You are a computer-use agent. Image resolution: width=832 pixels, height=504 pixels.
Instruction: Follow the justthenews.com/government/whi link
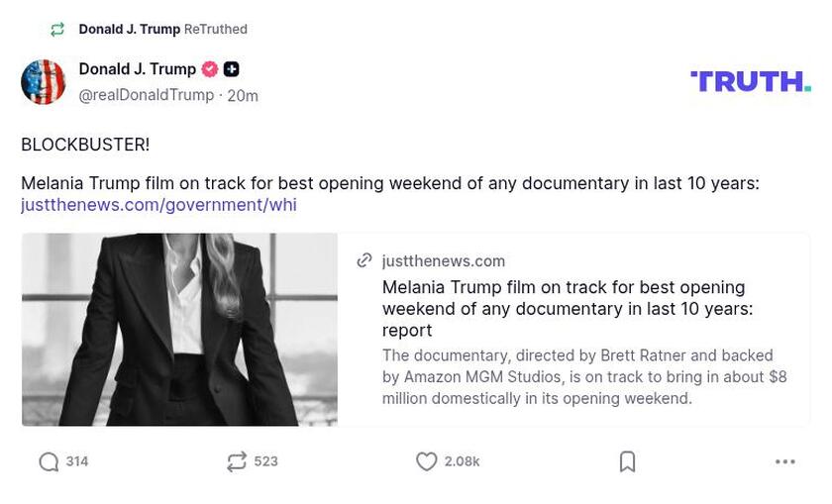tap(158, 205)
